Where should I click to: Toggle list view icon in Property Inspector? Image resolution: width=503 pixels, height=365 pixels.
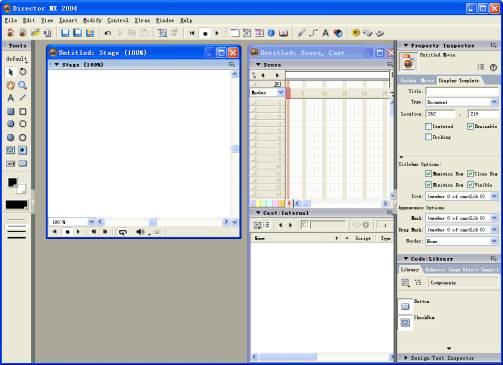click(x=481, y=67)
